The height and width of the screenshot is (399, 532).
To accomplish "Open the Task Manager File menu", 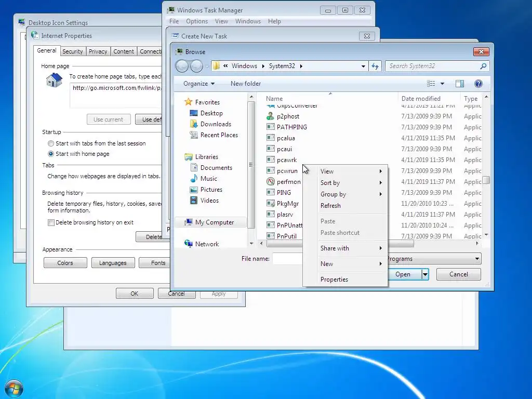I will pyautogui.click(x=174, y=21).
